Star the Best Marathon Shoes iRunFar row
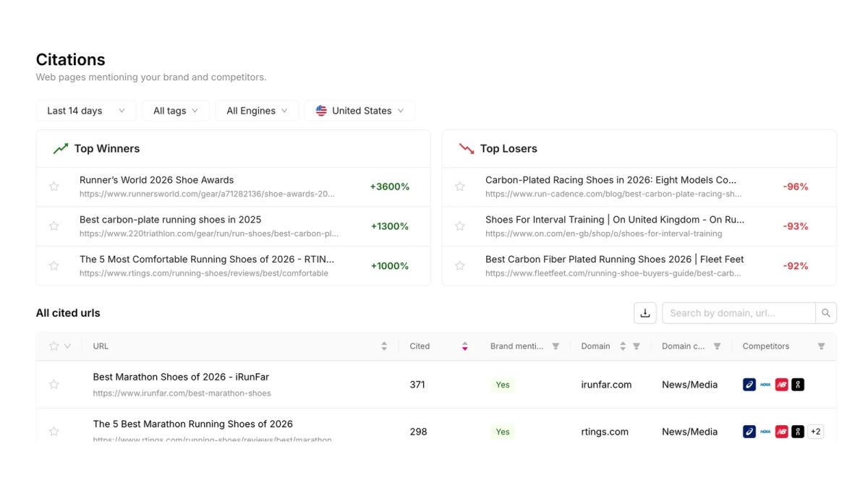Image resolution: width=868 pixels, height=488 pixels. click(x=54, y=385)
